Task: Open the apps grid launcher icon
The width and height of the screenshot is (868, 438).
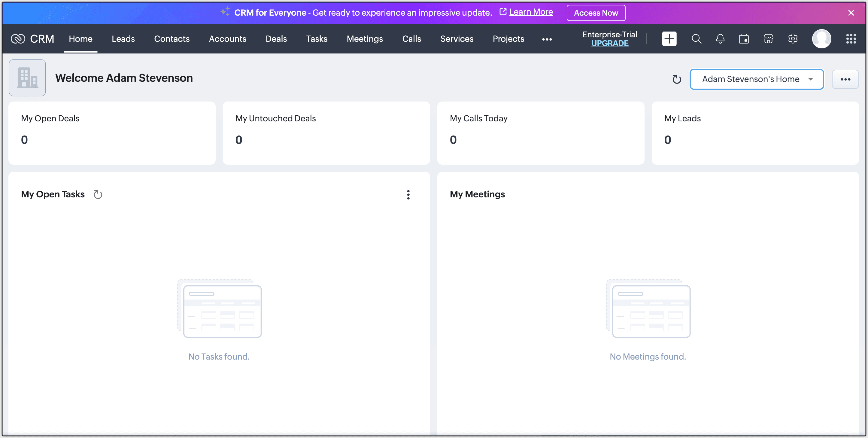Action: pos(851,39)
